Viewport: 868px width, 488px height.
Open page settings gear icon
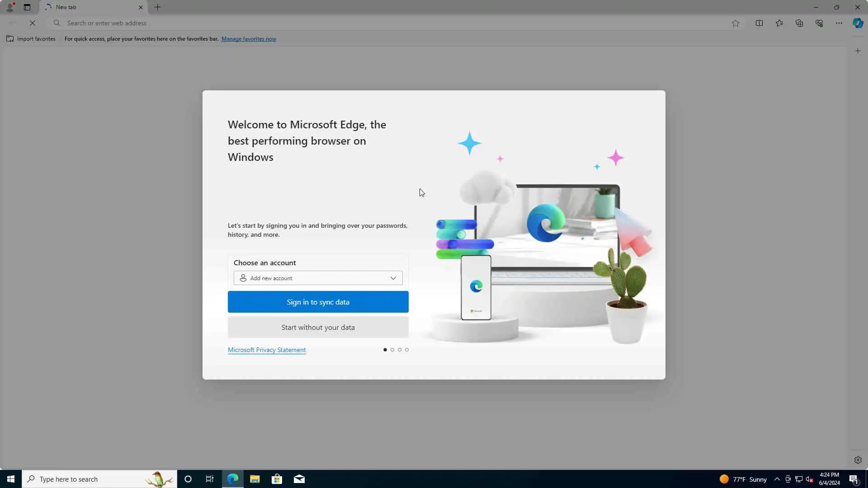[x=858, y=460]
